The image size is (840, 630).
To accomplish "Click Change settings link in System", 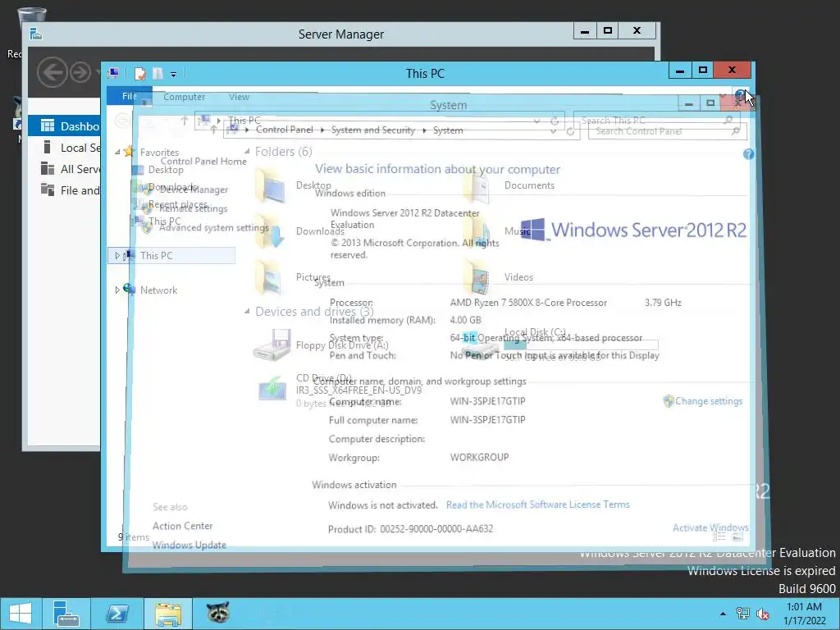I will 709,400.
